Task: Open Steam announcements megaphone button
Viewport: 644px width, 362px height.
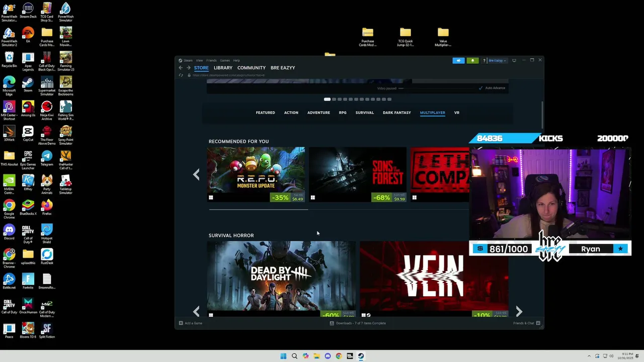Action: (458, 60)
